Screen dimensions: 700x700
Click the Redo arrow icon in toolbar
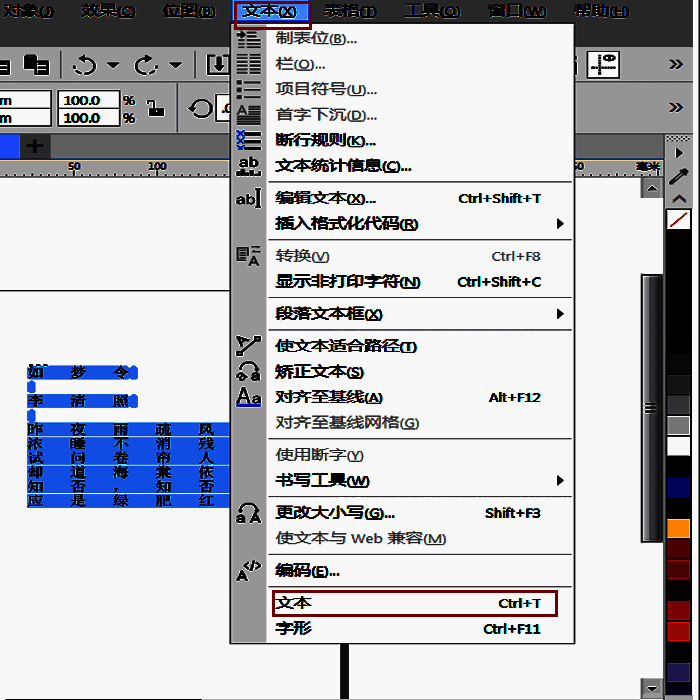(146, 66)
